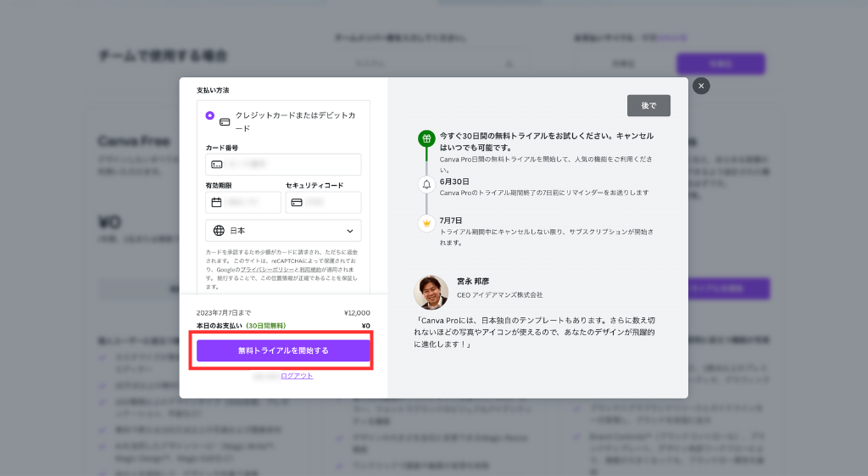Click the CEO アイデアマンズ株式会社 text
This screenshot has width=868, height=476.
pos(499,294)
